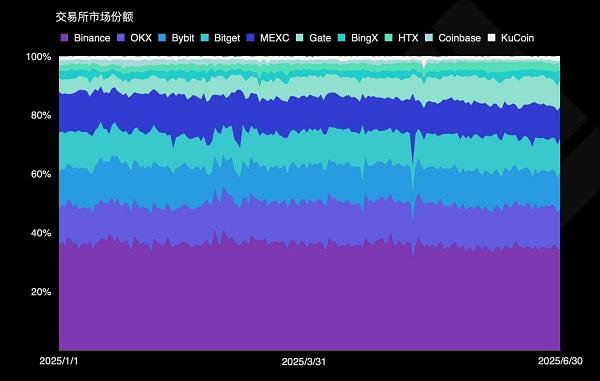Screen dimensions: 600x381
Task: Click the 60% y-axis label
Action: 41,174
